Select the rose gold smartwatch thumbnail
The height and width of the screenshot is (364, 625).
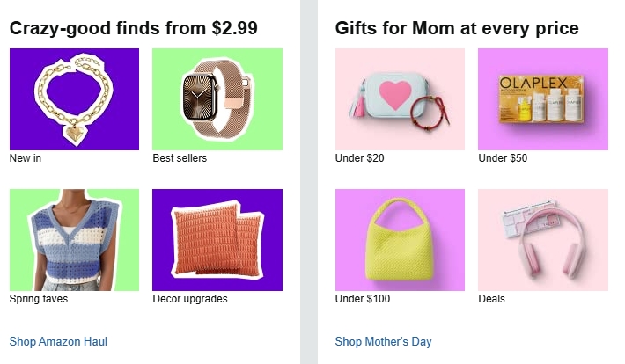pyautogui.click(x=217, y=99)
